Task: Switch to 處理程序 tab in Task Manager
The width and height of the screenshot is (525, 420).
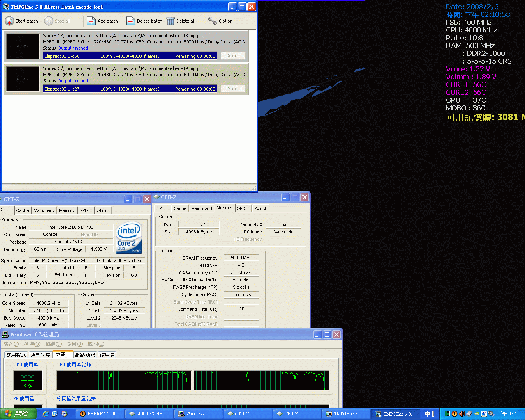Action: pyautogui.click(x=41, y=355)
